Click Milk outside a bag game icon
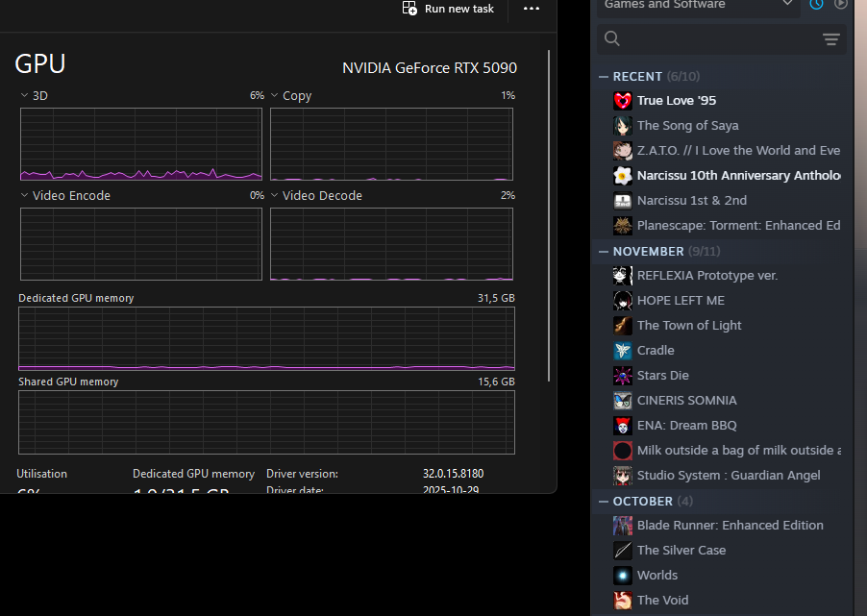 [x=623, y=450]
